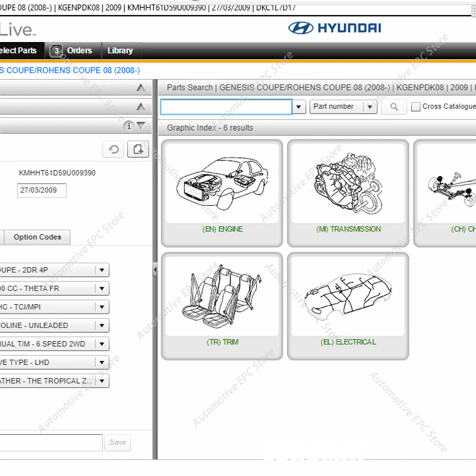Viewport: 476px width, 476px height.
Task: Click the add-to-new-document icon
Action: point(138,149)
